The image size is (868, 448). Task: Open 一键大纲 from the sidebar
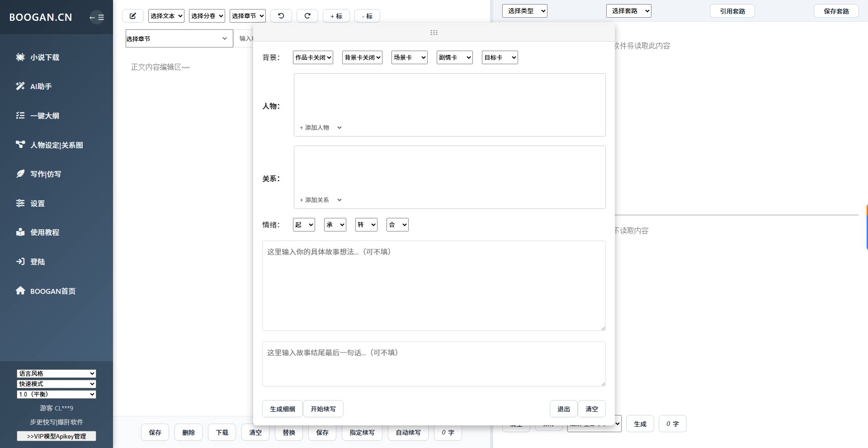pos(44,116)
